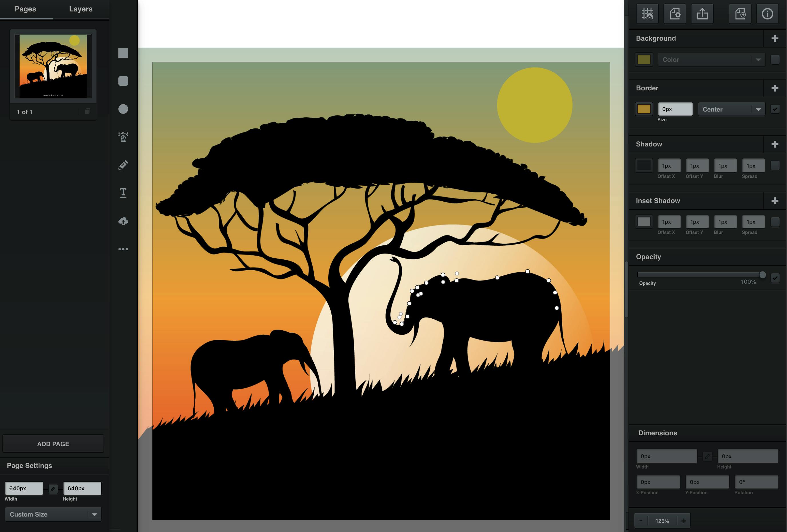Open the export share icon

pos(702,14)
